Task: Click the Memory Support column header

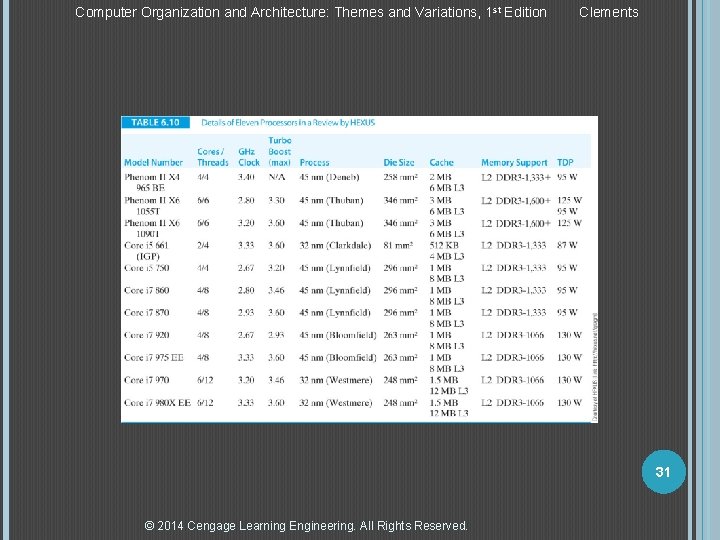Action: pyautogui.click(x=514, y=163)
